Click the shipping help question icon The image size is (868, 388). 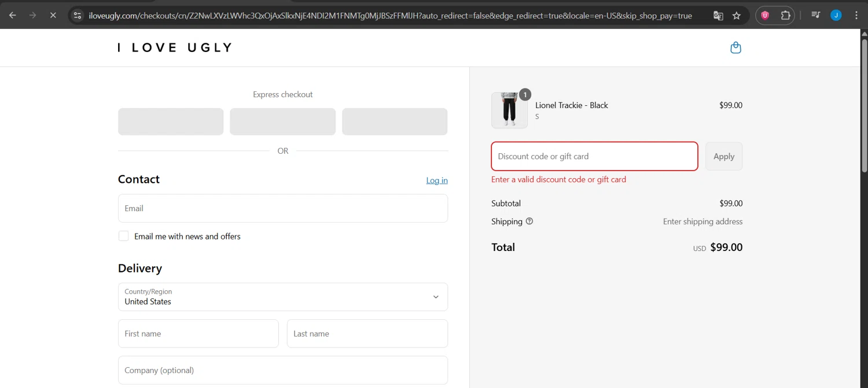(x=529, y=221)
